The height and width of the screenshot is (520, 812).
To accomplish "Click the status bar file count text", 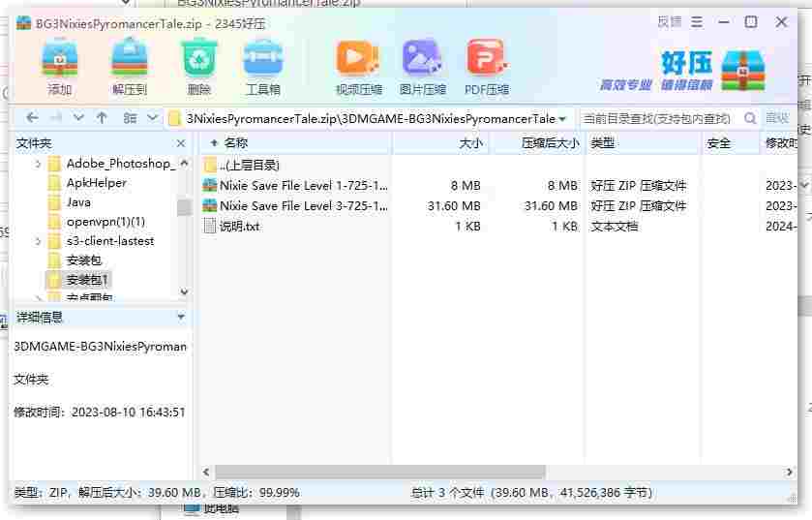I will coord(532,493).
